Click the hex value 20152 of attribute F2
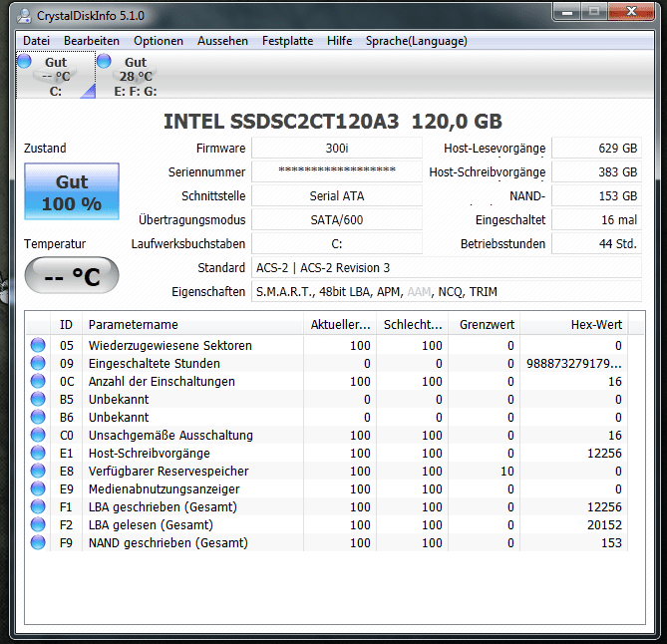The height and width of the screenshot is (644, 667). 604,525
